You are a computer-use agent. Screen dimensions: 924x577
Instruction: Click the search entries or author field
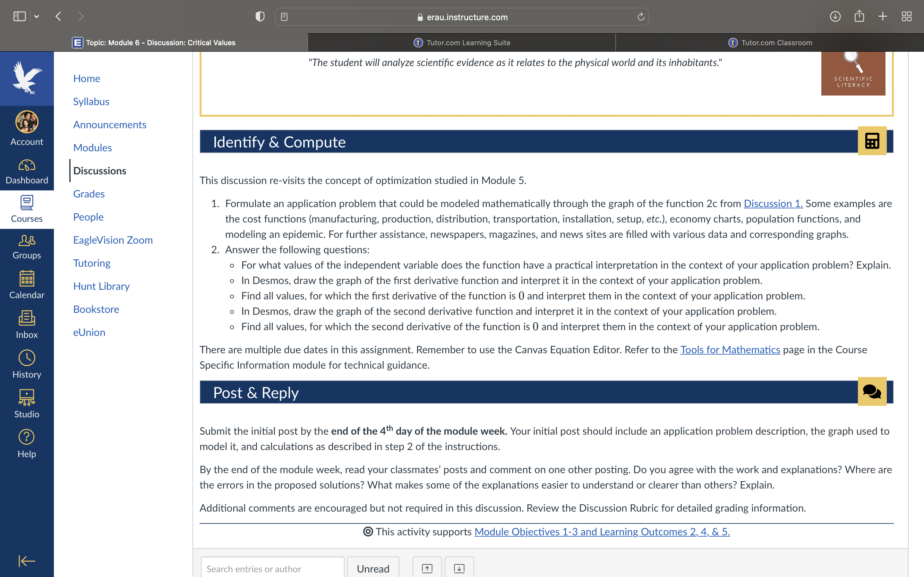(272, 568)
